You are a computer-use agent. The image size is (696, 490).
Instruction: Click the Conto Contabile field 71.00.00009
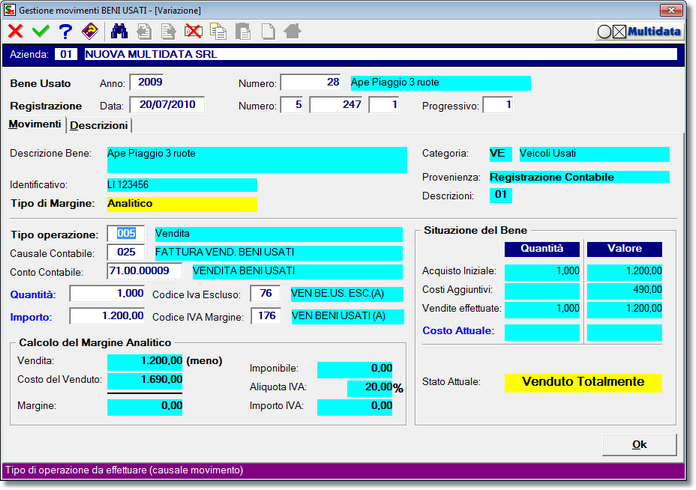[x=144, y=270]
